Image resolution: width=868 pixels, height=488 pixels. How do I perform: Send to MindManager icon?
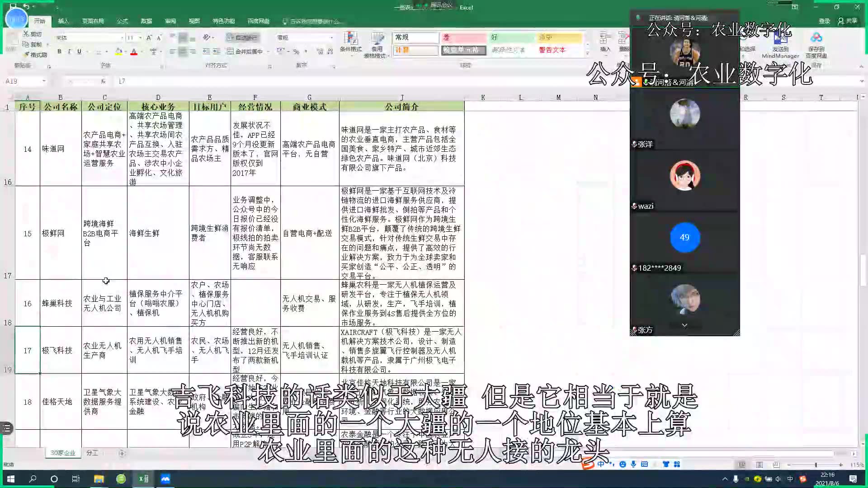point(780,45)
